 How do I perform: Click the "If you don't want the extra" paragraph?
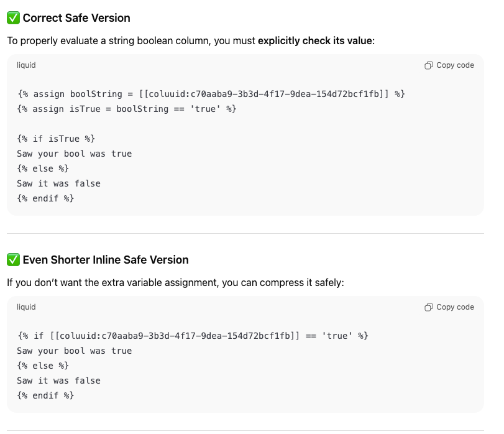[x=175, y=283]
